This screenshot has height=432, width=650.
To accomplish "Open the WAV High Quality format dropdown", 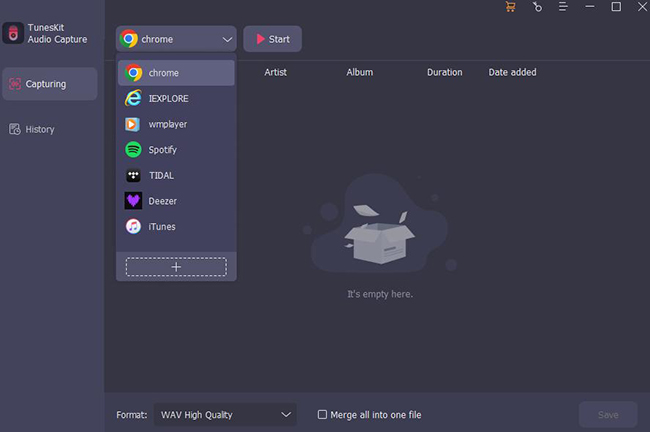I will (x=225, y=415).
